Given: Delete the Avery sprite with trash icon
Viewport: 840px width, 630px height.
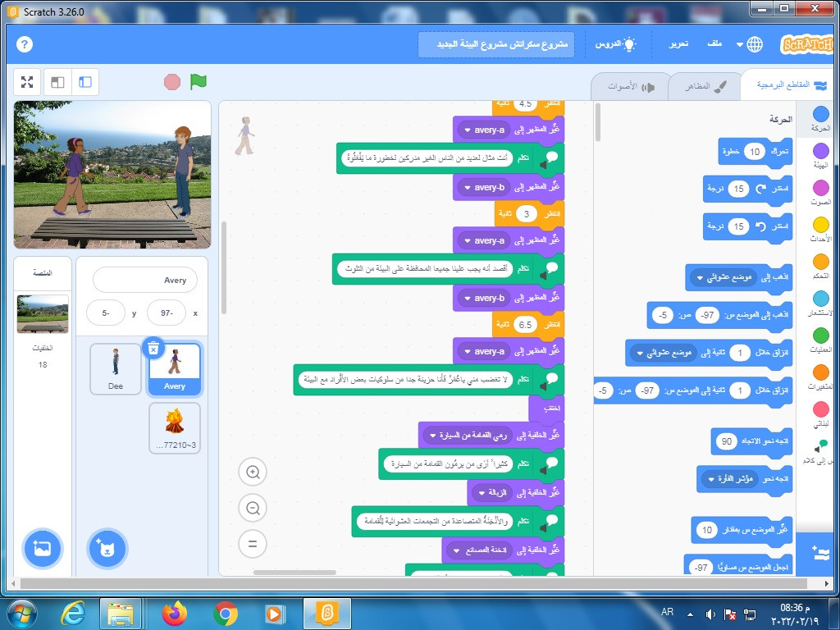Looking at the screenshot, I should [153, 349].
